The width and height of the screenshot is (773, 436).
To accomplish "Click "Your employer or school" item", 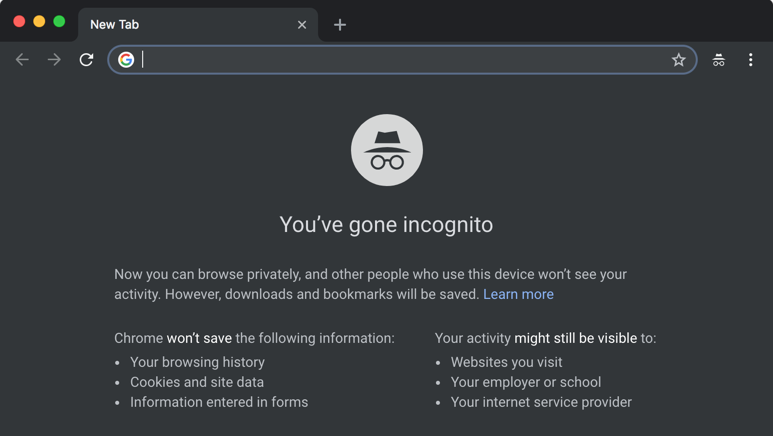I will tap(526, 382).
